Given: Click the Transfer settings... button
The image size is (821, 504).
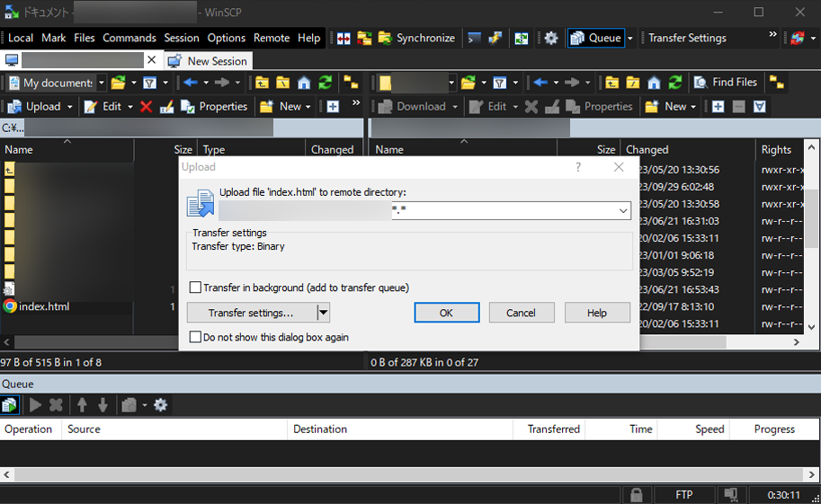Looking at the screenshot, I should click(252, 313).
